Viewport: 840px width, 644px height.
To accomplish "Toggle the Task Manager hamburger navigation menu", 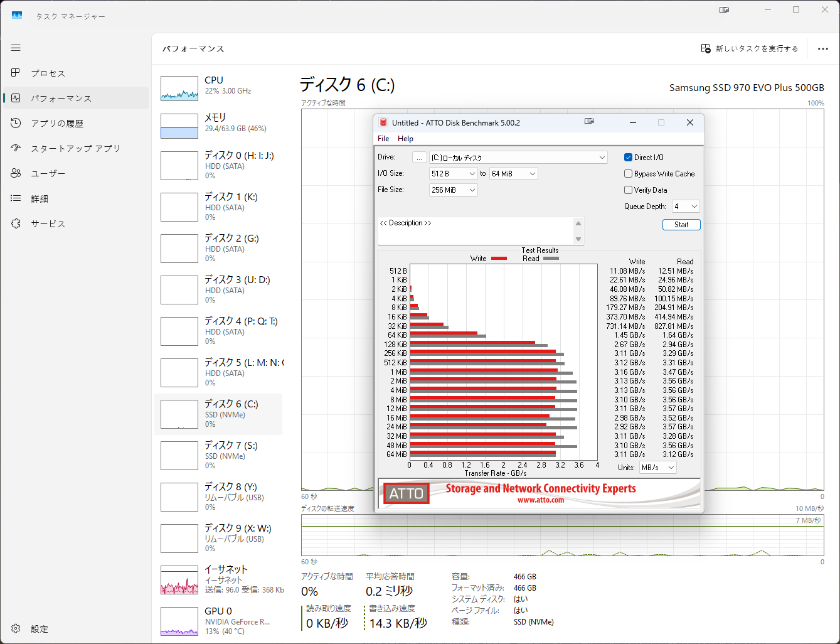I will click(16, 48).
